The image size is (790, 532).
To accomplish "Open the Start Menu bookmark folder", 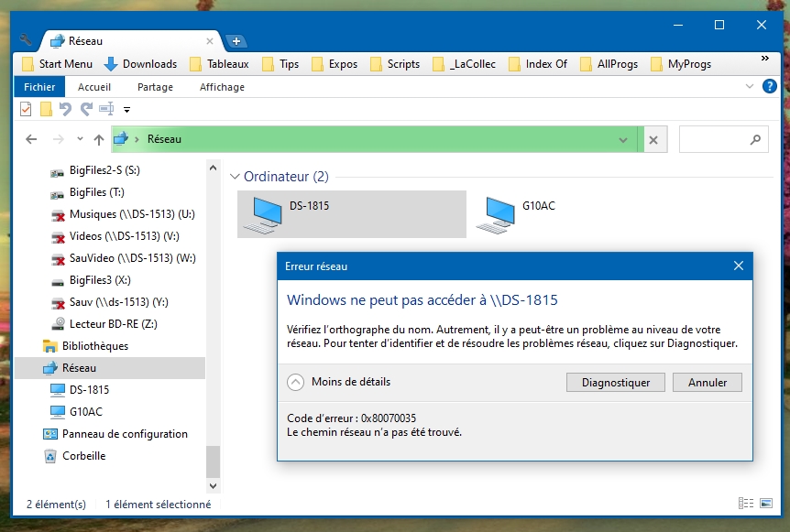I will 58,64.
